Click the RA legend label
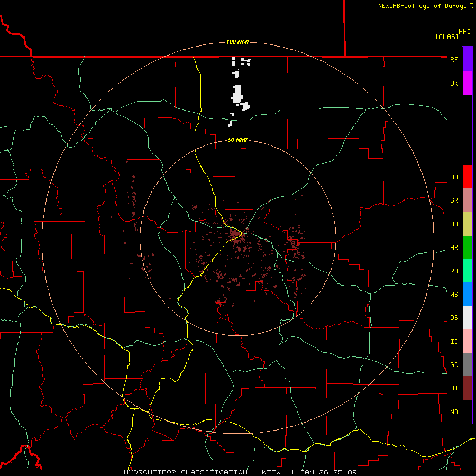The image size is (476, 476). [454, 271]
